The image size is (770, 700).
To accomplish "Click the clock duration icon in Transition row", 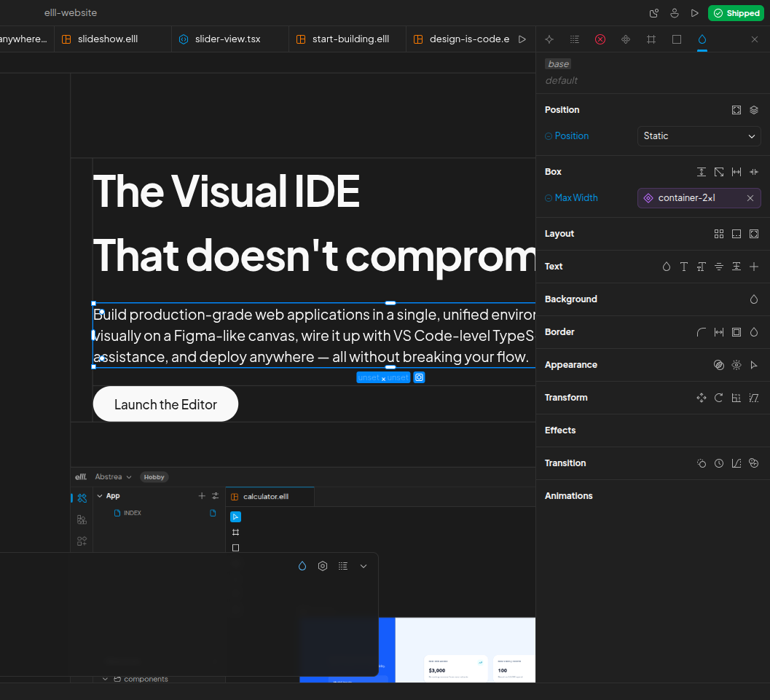I will (719, 463).
